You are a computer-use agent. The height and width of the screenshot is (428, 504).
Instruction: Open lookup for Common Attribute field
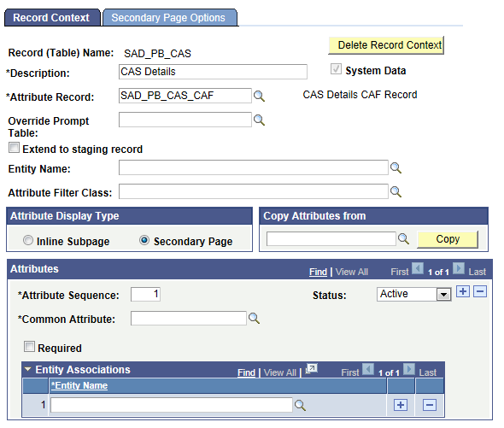coord(254,319)
